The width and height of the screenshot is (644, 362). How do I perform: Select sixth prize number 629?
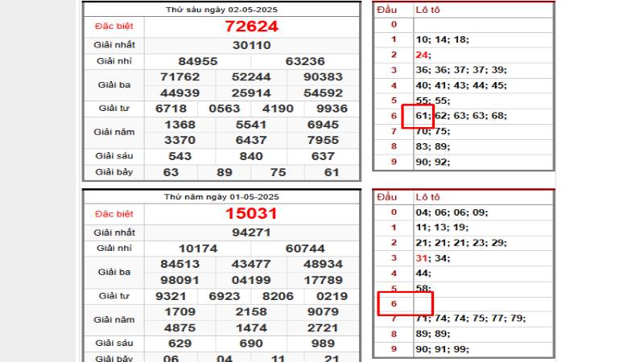point(180,343)
